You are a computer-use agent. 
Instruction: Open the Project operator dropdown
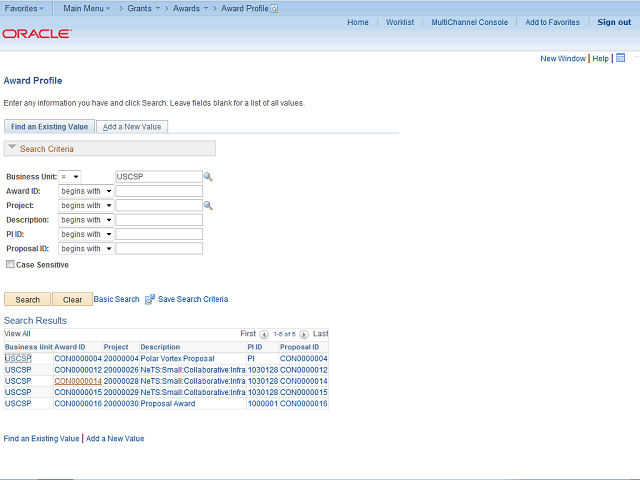click(86, 205)
